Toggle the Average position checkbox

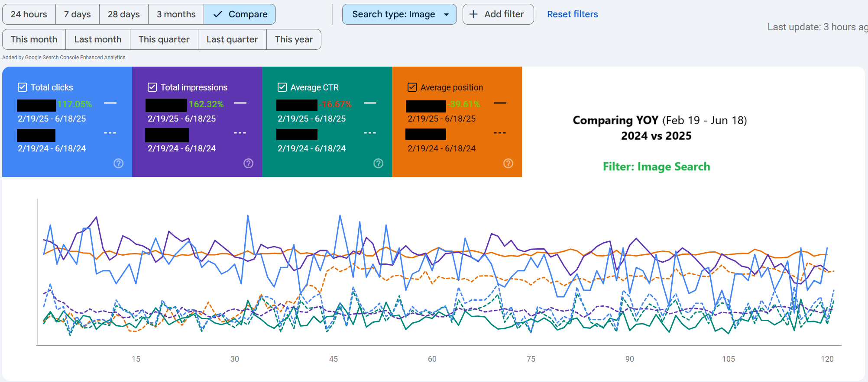(412, 87)
